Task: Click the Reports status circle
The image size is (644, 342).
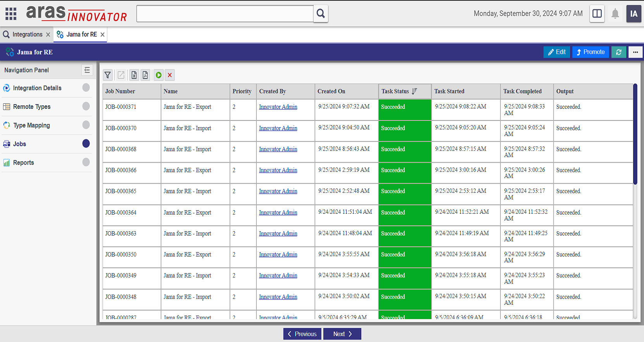Action: coord(86,162)
